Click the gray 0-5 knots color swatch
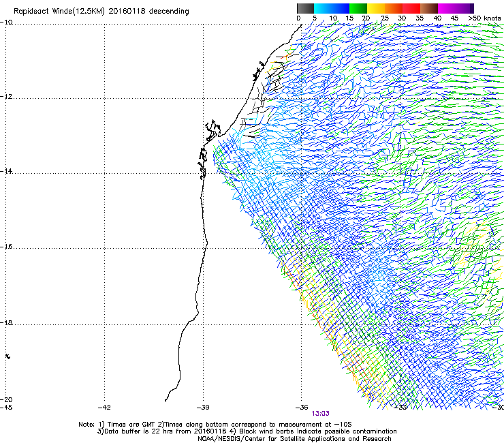Viewport: 504px width, 443px height. coord(305,8)
